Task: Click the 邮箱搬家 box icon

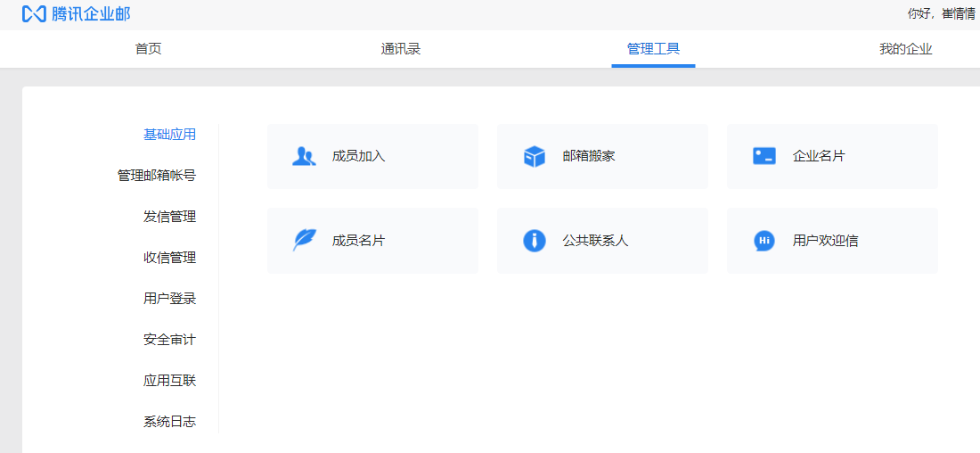Action: coord(534,156)
